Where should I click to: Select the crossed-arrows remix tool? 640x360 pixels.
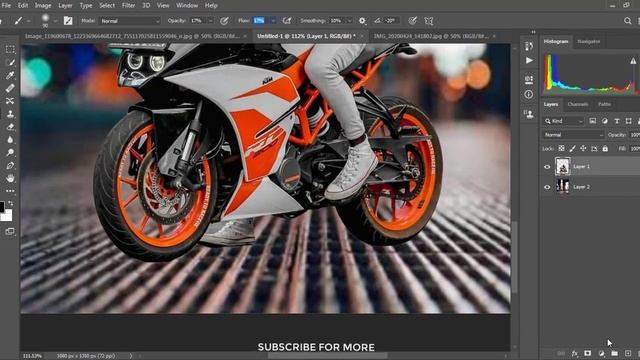point(10,101)
